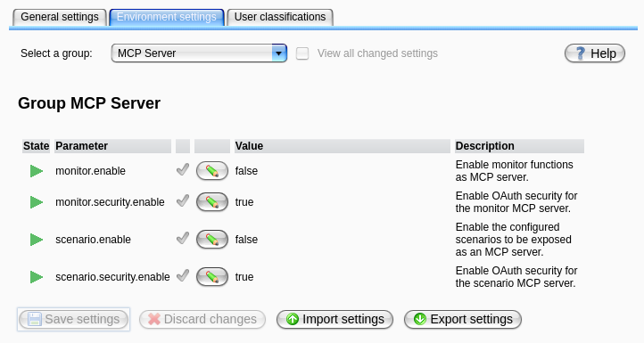Click the green state arrow for monitor.enable
Screen dimensions: 644x343
point(37,171)
